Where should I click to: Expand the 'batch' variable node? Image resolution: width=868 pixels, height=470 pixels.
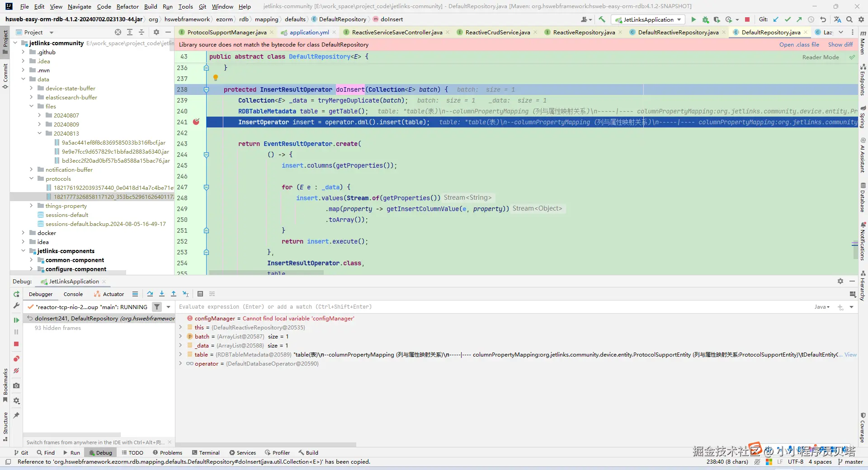click(180, 336)
